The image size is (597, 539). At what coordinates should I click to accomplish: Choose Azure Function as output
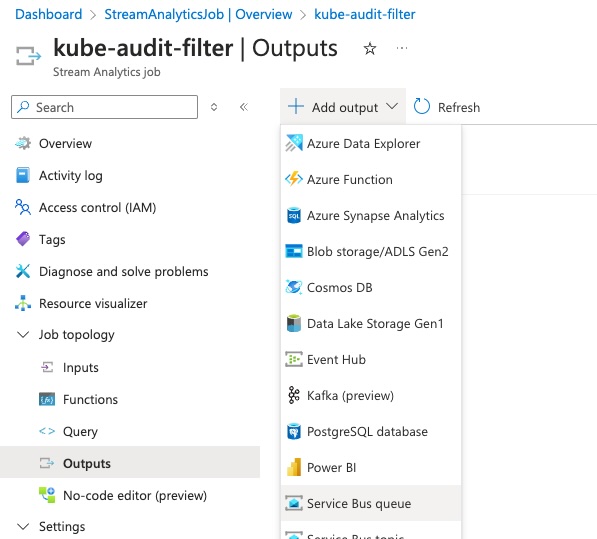[x=371, y=179]
